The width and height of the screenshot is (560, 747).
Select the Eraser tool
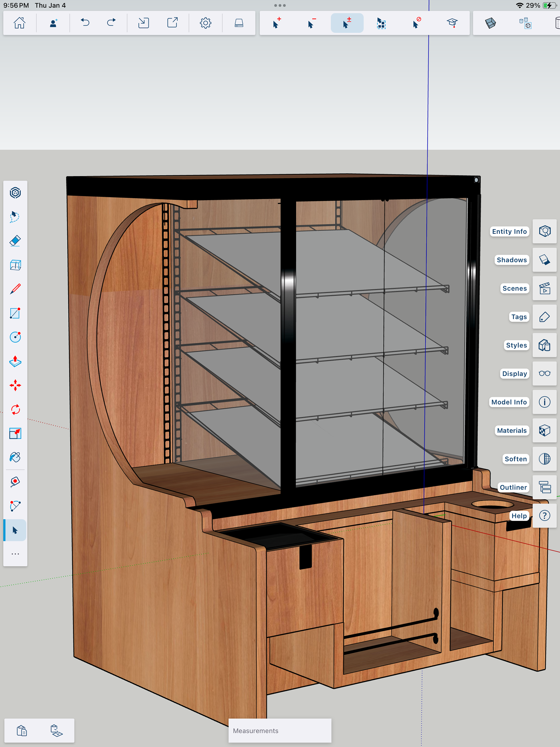click(15, 241)
